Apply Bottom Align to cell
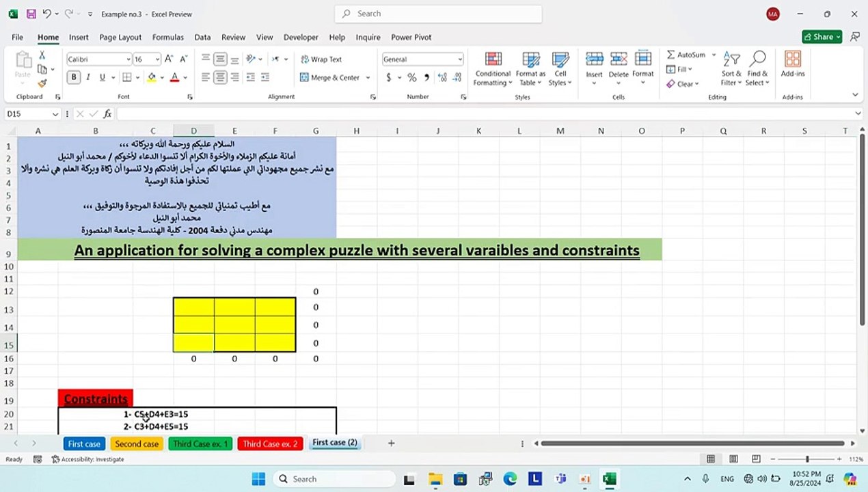Screen dimensions: 868x492 (x=234, y=59)
